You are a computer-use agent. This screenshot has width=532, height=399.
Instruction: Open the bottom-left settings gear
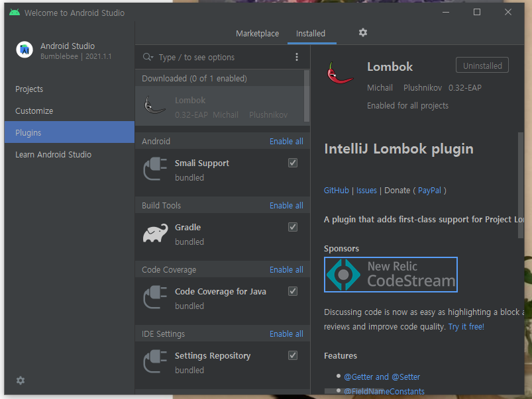click(x=21, y=380)
